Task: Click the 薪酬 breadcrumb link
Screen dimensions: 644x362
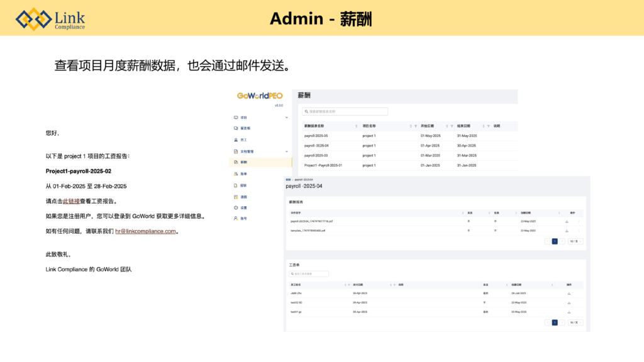Action: pyautogui.click(x=288, y=180)
